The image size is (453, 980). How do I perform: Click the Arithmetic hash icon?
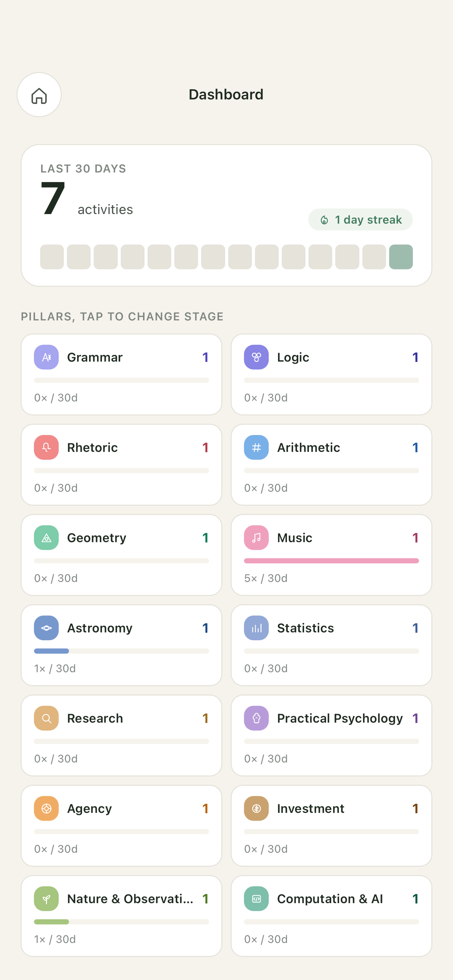(x=256, y=447)
